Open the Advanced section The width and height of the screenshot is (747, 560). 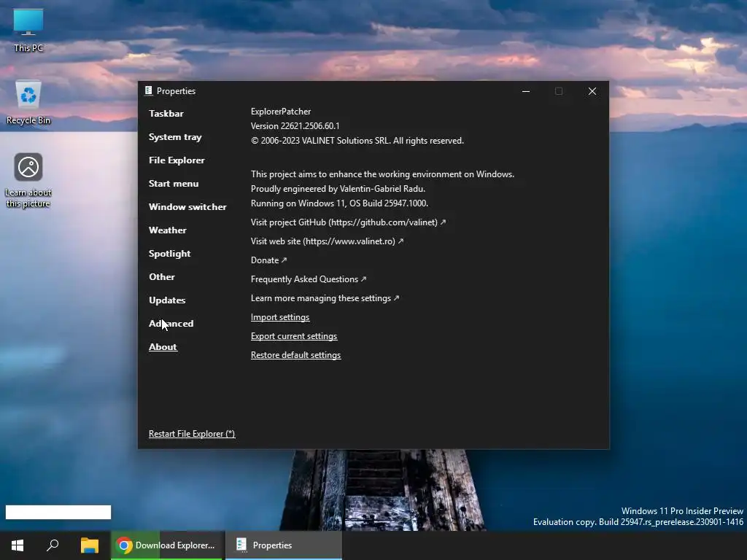coord(171,324)
